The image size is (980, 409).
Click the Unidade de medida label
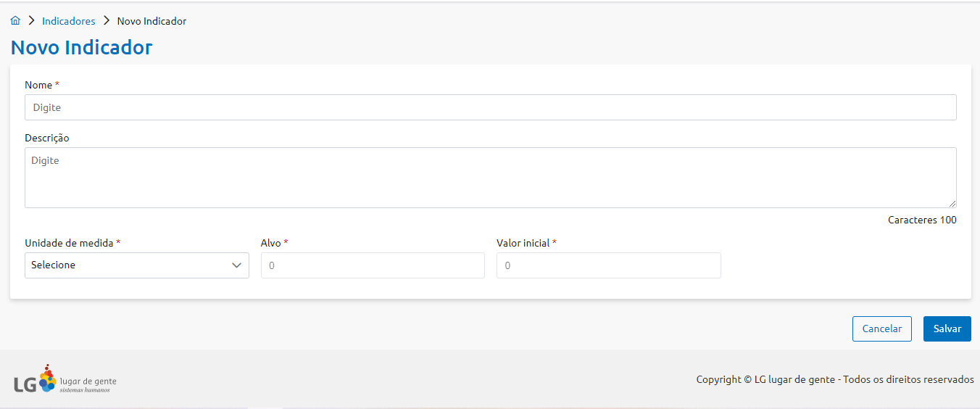coord(69,243)
